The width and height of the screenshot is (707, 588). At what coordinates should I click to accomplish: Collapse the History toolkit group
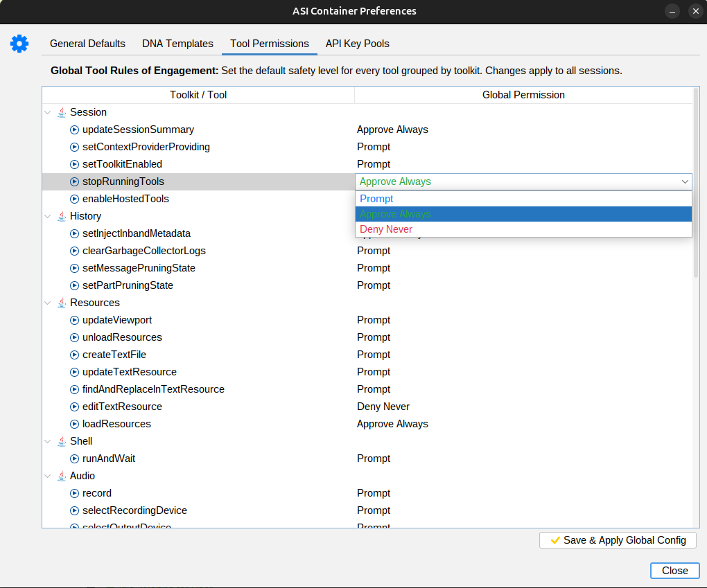point(47,215)
